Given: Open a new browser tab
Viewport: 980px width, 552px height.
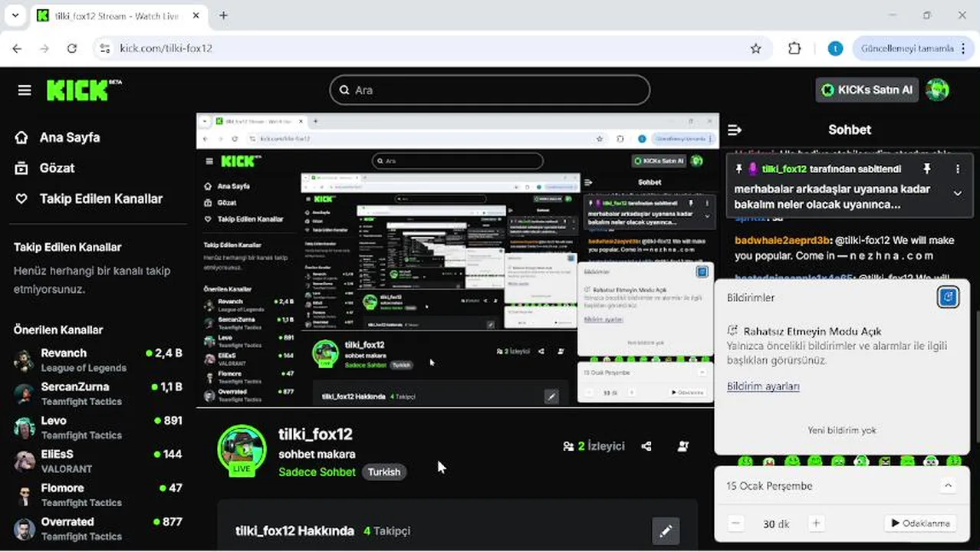Looking at the screenshot, I should [x=223, y=15].
